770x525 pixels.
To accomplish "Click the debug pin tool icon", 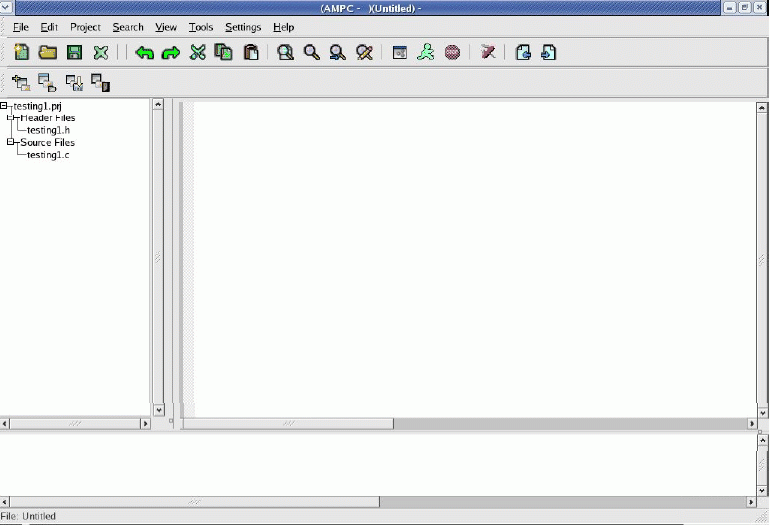I will 488,52.
